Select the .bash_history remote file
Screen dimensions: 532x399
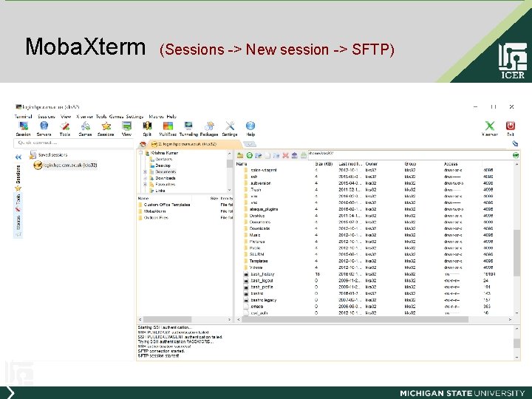[x=259, y=274]
